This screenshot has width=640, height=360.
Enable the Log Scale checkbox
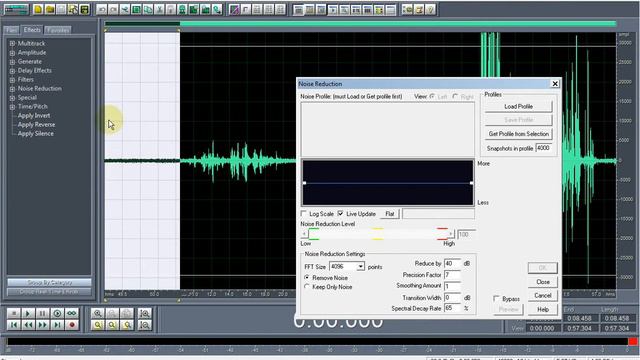pyautogui.click(x=304, y=213)
